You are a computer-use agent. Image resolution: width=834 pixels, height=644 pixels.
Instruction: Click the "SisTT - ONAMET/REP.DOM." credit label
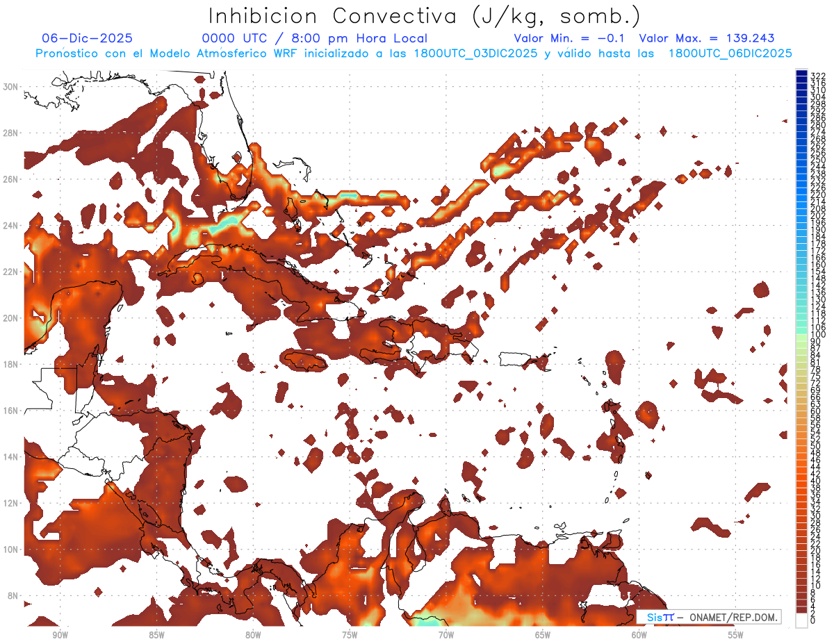710,618
